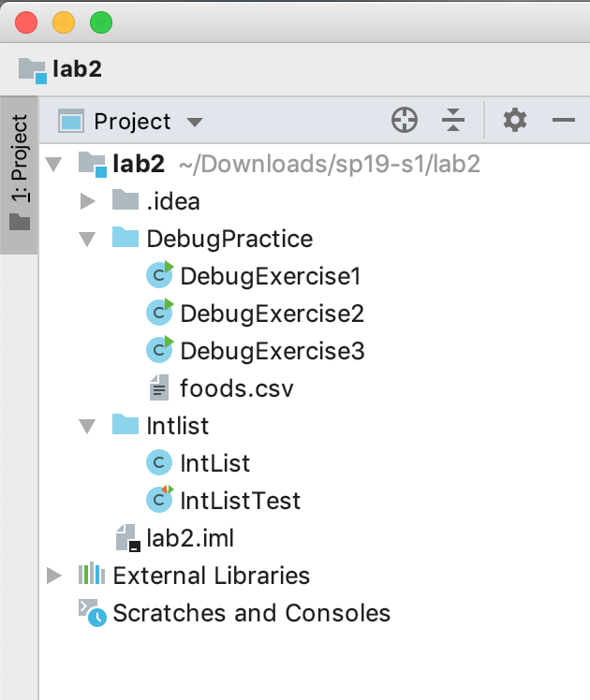Image resolution: width=590 pixels, height=700 pixels.
Task: Click the Collapse All icon
Action: [x=453, y=120]
